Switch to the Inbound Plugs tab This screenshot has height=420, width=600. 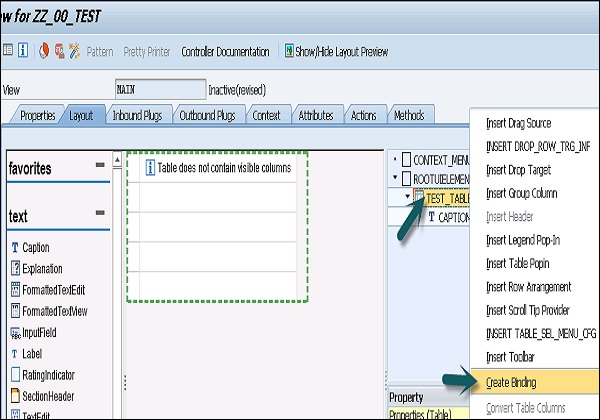pyautogui.click(x=136, y=116)
